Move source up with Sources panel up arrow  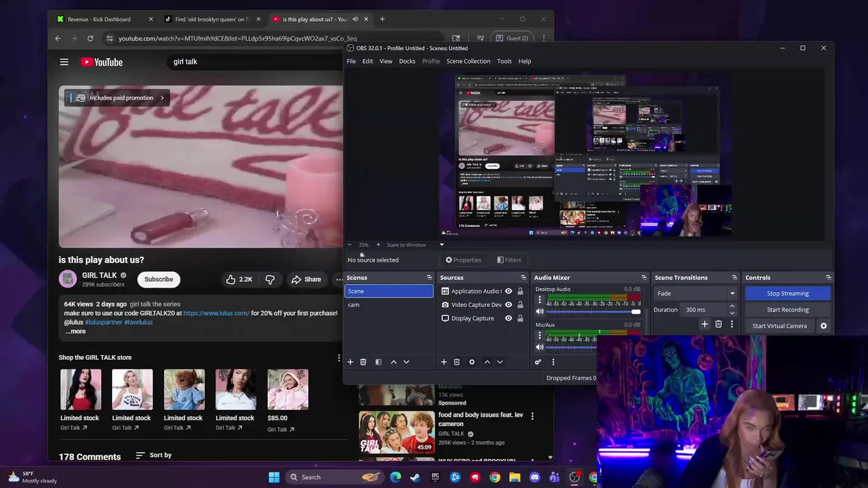(x=487, y=362)
